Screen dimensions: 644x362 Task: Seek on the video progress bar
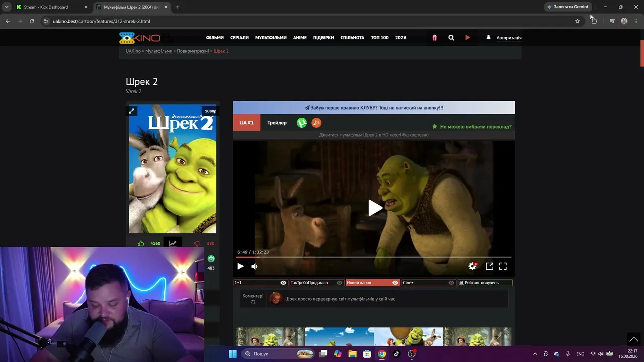(x=374, y=257)
